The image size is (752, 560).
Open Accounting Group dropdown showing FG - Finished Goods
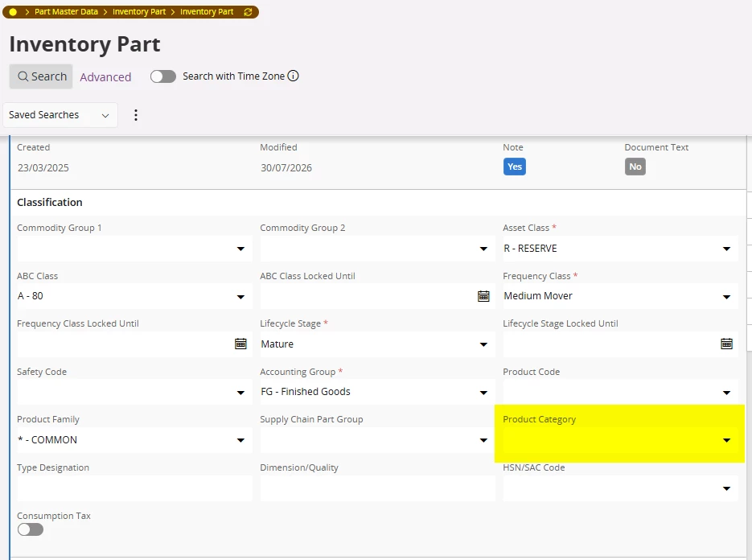click(377, 392)
